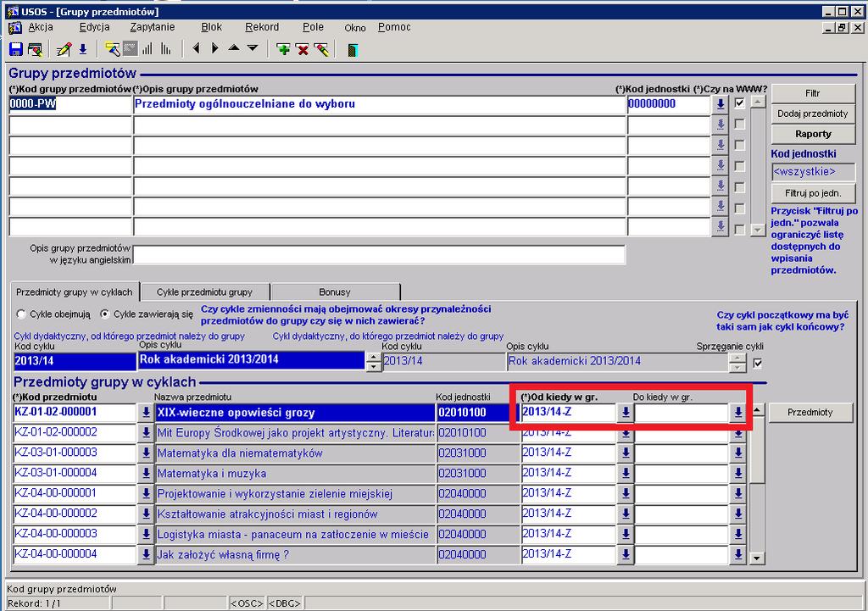Open the edit field pencil icon
Viewport: 868px width, 611px height.
coord(64,49)
